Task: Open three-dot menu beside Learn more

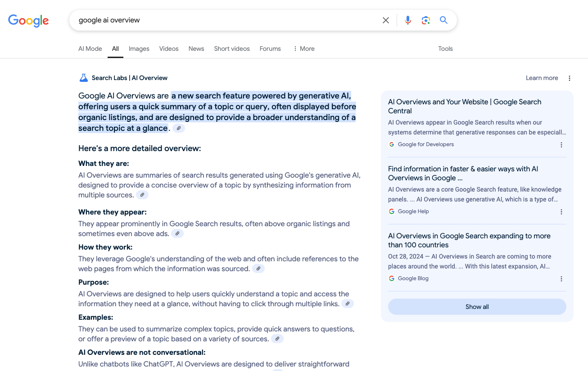Action: click(x=570, y=78)
